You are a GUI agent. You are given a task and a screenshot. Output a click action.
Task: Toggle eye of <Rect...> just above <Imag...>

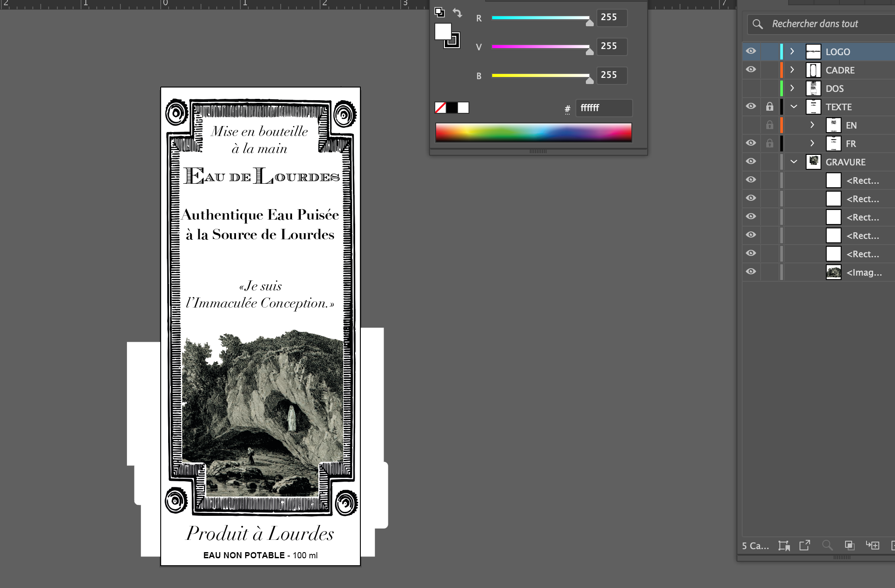pos(751,253)
